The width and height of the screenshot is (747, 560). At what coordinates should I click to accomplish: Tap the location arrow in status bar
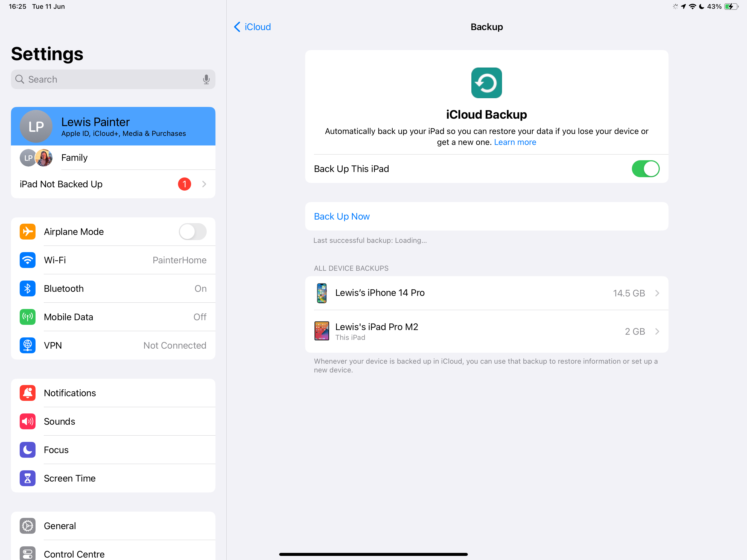coord(683,6)
